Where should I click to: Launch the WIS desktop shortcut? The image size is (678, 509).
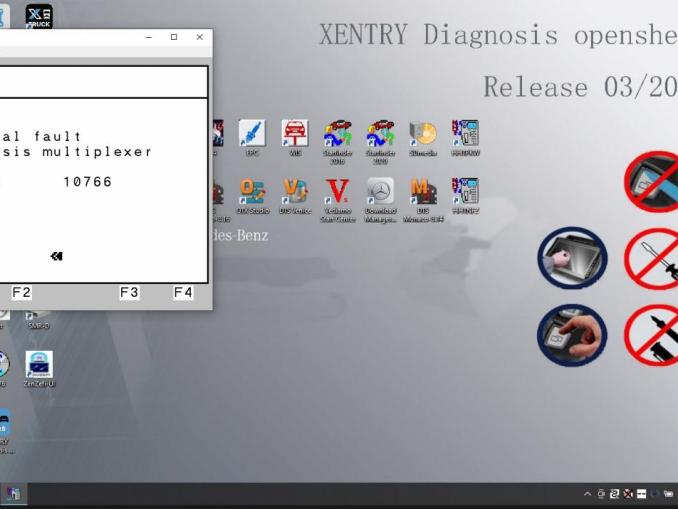295,138
